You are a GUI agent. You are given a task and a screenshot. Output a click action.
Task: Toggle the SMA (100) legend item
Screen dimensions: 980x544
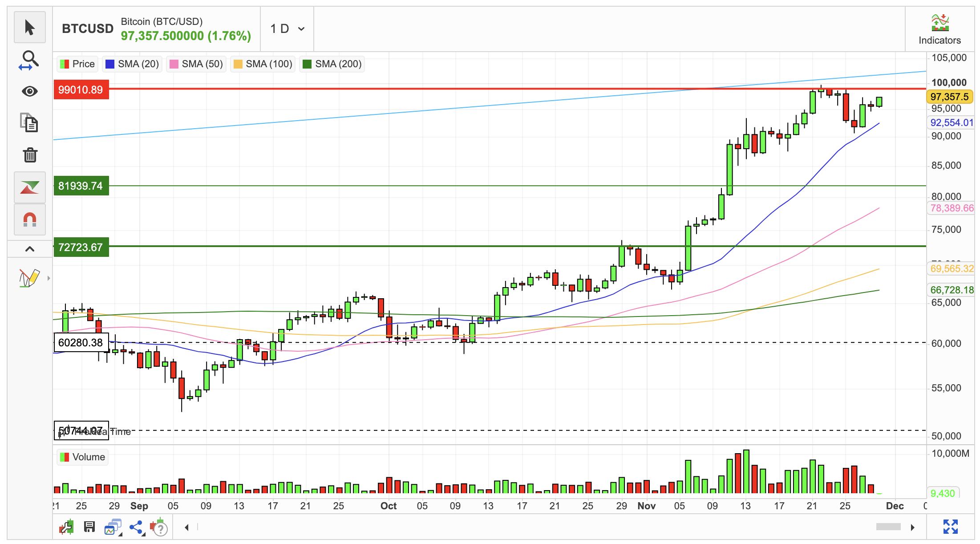(263, 64)
